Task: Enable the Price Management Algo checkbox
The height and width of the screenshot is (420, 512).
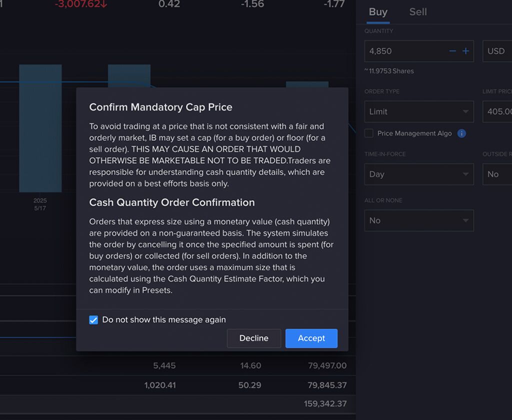Action: click(368, 133)
